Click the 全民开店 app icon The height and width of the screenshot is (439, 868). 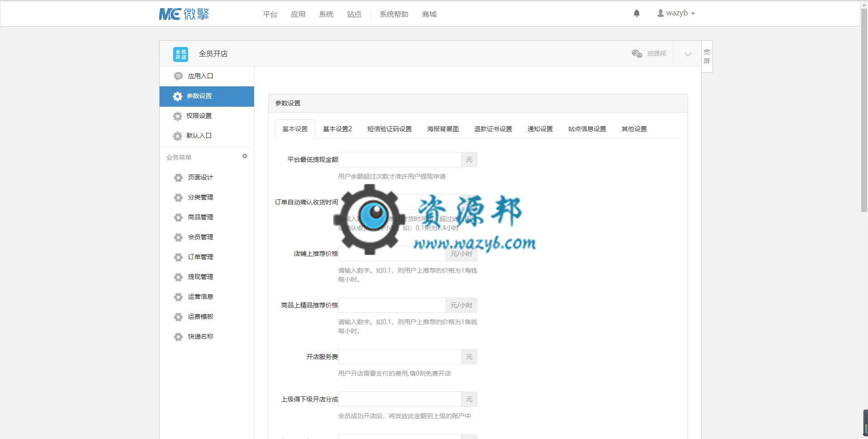(181, 54)
